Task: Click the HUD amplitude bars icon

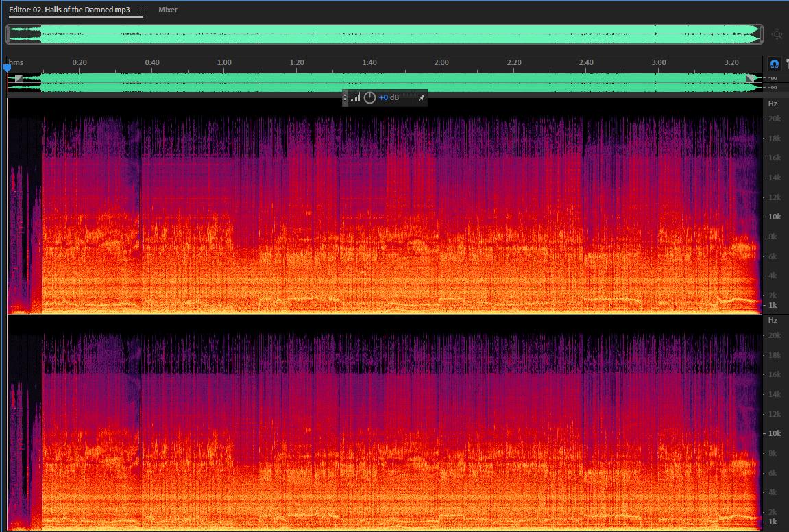Action: pyautogui.click(x=355, y=97)
